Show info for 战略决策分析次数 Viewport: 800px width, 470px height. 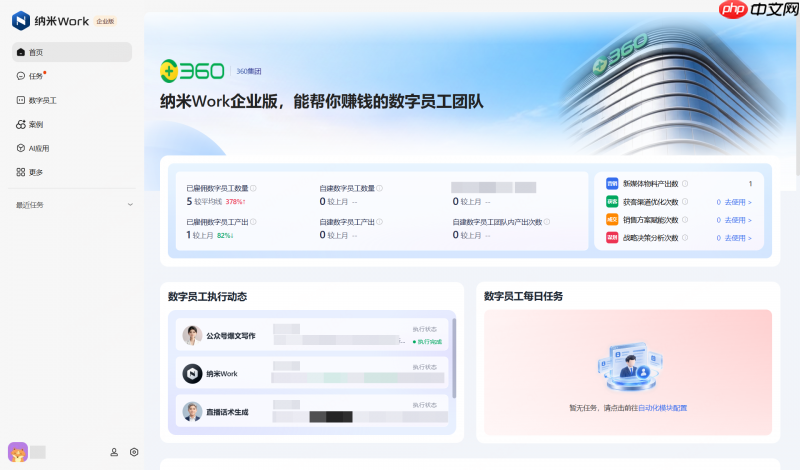(x=685, y=238)
